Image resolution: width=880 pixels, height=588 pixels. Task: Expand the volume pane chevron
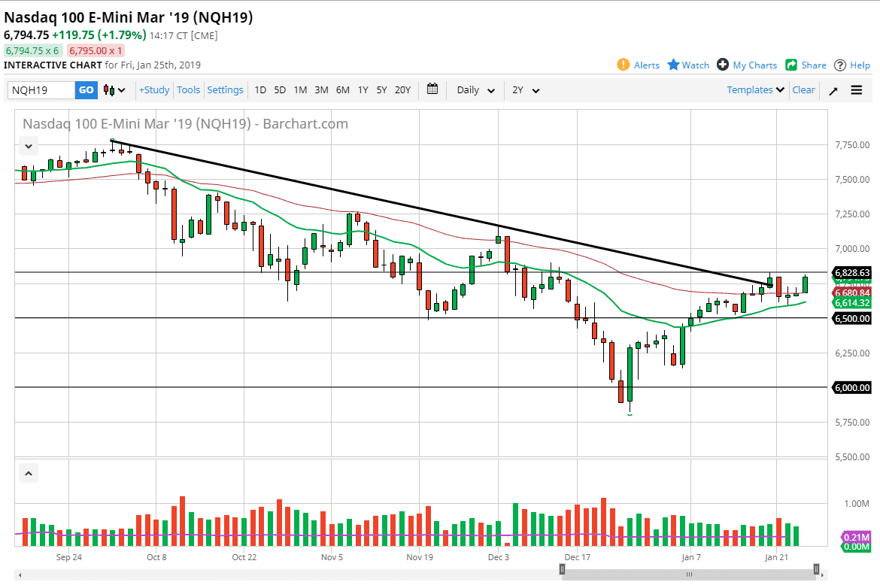[x=28, y=473]
